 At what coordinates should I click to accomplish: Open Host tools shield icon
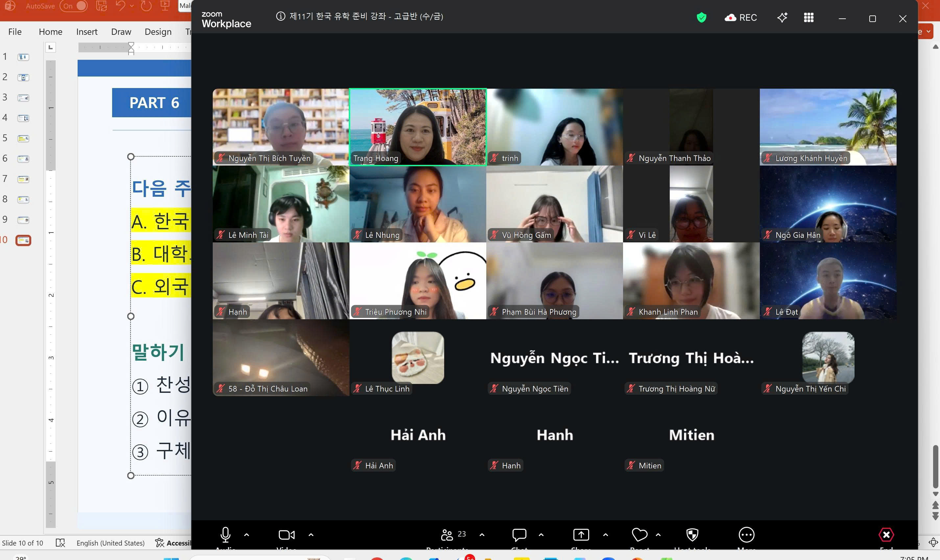(x=692, y=534)
